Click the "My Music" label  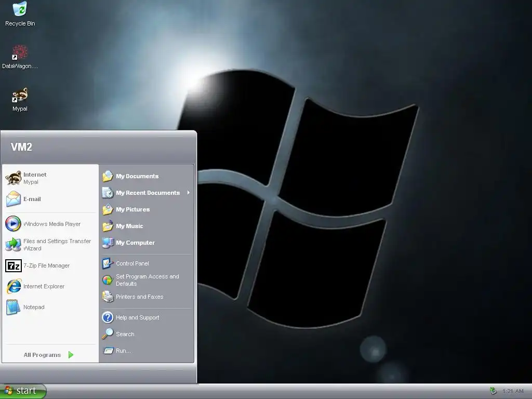coord(129,226)
